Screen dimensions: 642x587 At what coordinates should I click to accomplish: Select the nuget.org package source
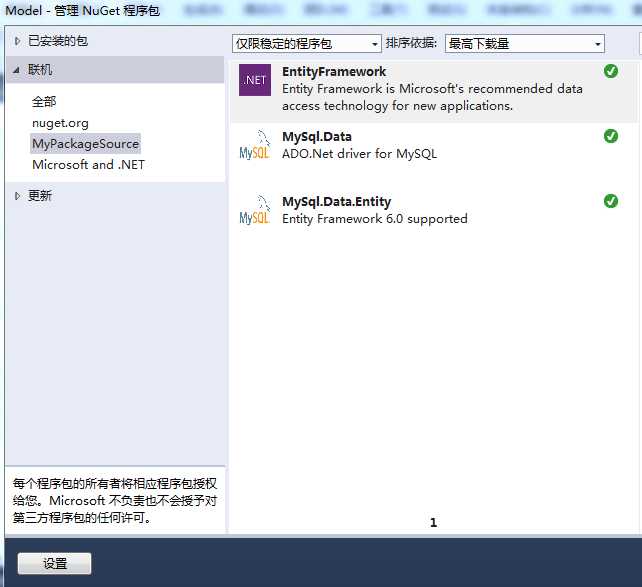(60, 123)
